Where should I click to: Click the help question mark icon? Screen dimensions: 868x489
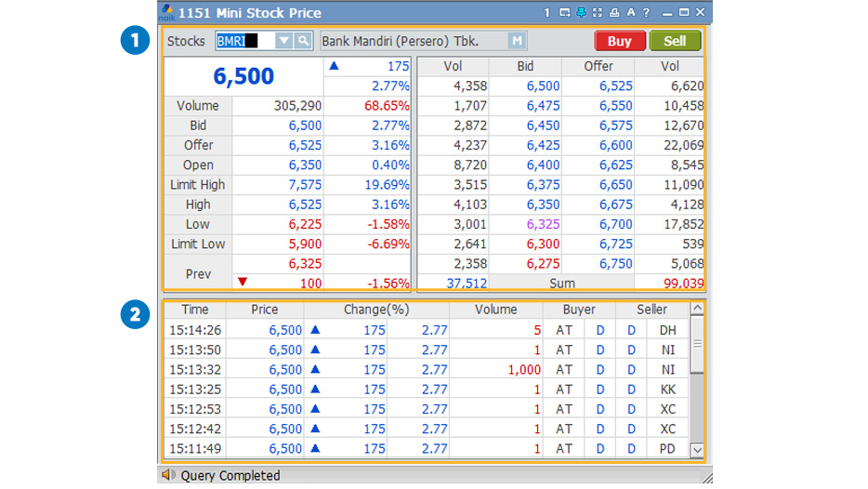coord(646,13)
